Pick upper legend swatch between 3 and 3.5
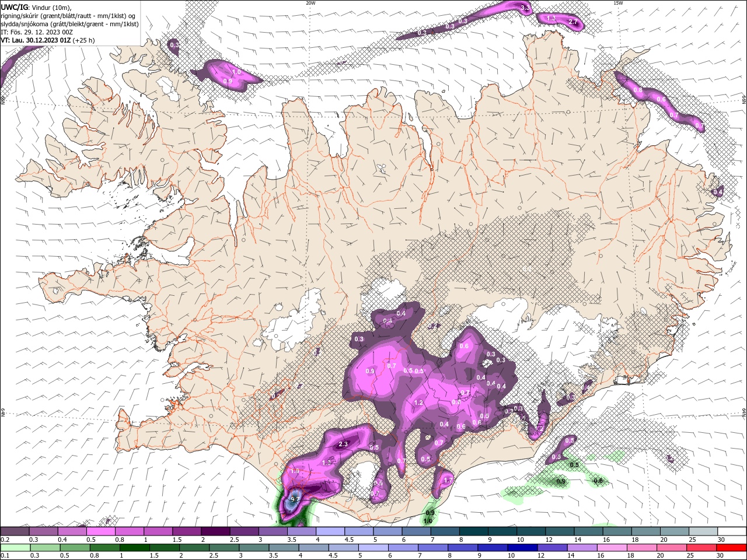 click(x=272, y=531)
